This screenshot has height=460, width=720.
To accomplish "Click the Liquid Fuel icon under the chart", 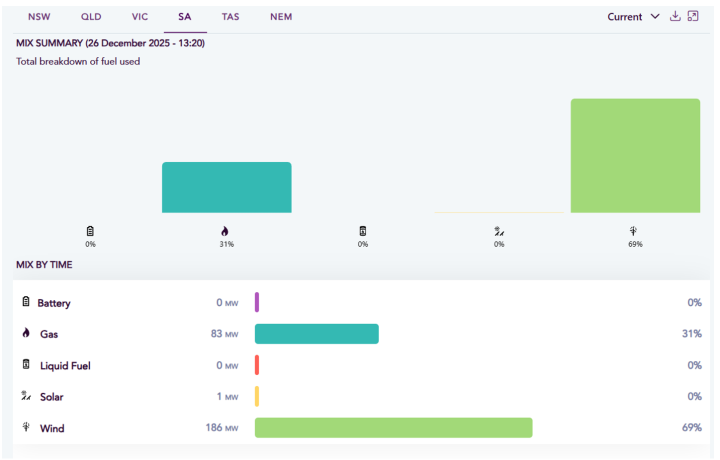I will (362, 231).
